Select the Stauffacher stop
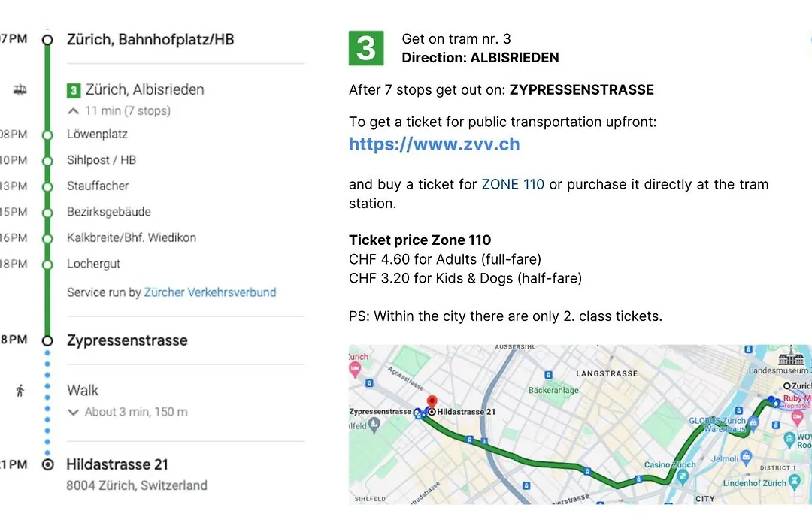This screenshot has height=526, width=812. point(98,186)
